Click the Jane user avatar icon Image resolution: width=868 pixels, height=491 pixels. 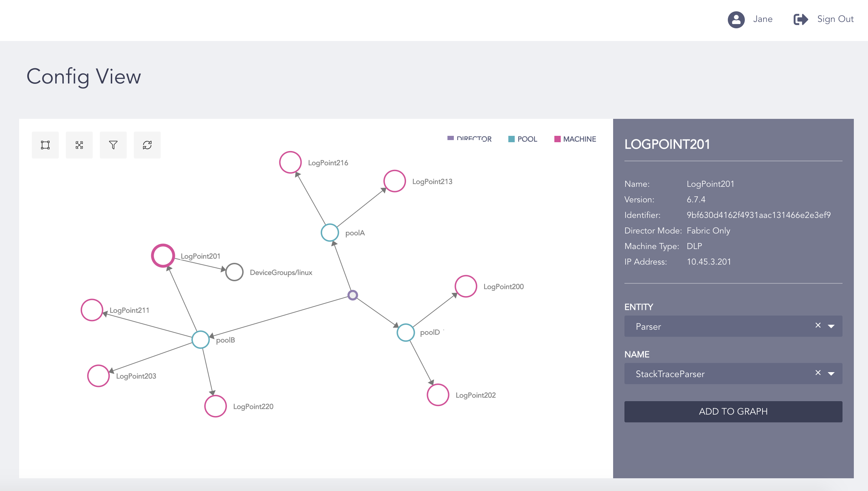tap(736, 19)
